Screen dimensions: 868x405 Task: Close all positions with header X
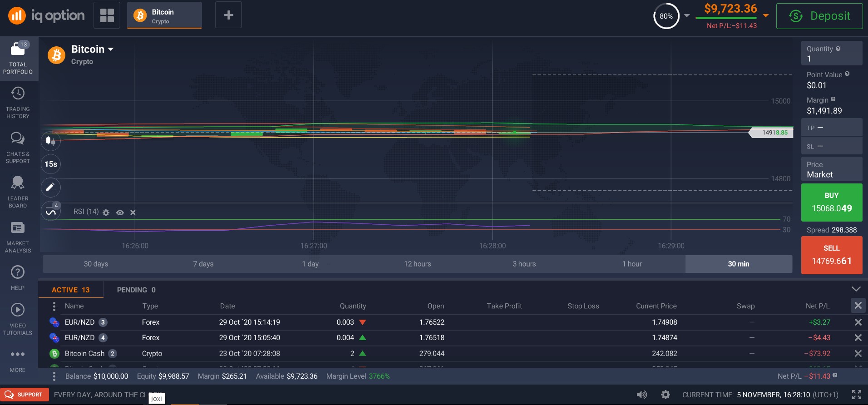(x=858, y=306)
